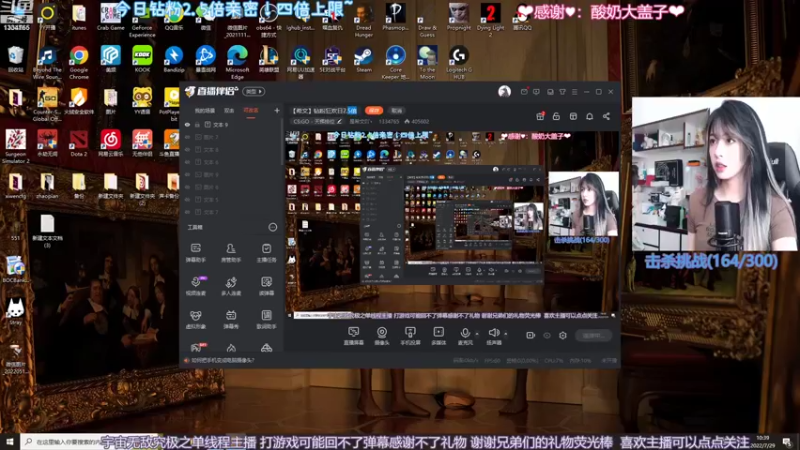This screenshot has height=450, width=800.
Task: Open the pill dropdown beside the app logo
Action: (x=254, y=92)
